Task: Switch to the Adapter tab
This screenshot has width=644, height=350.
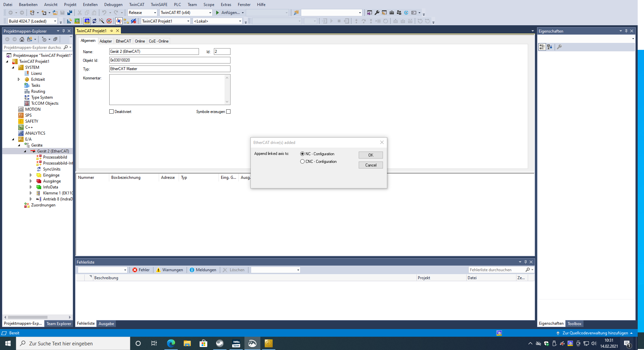Action: (x=106, y=41)
